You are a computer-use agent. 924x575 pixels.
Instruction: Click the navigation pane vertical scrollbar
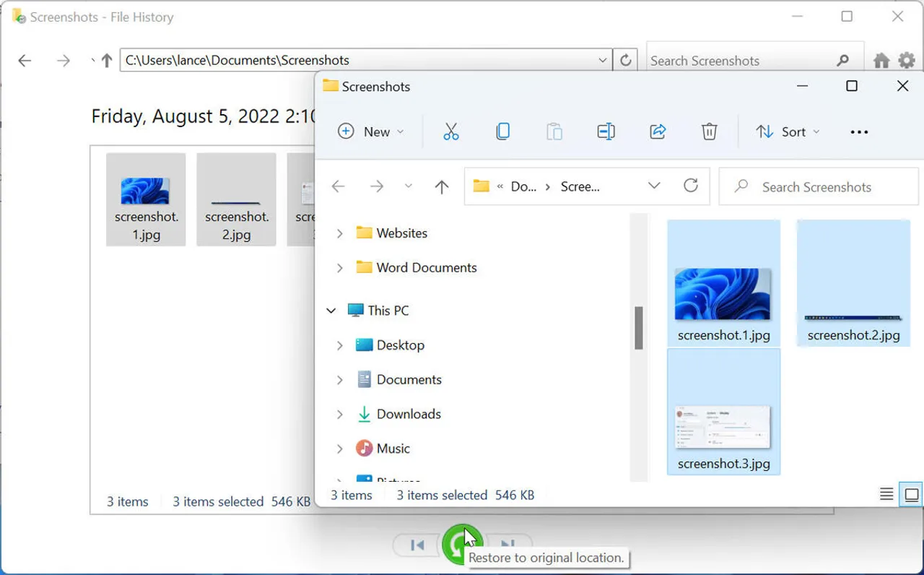[x=639, y=328]
